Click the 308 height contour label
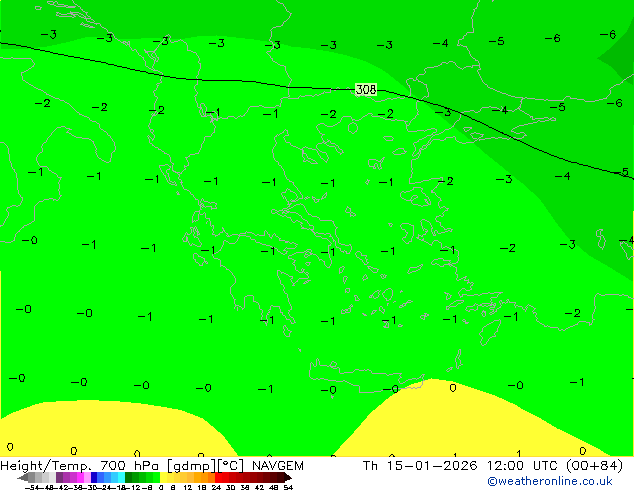This screenshot has height=490, width=634. 366,89
